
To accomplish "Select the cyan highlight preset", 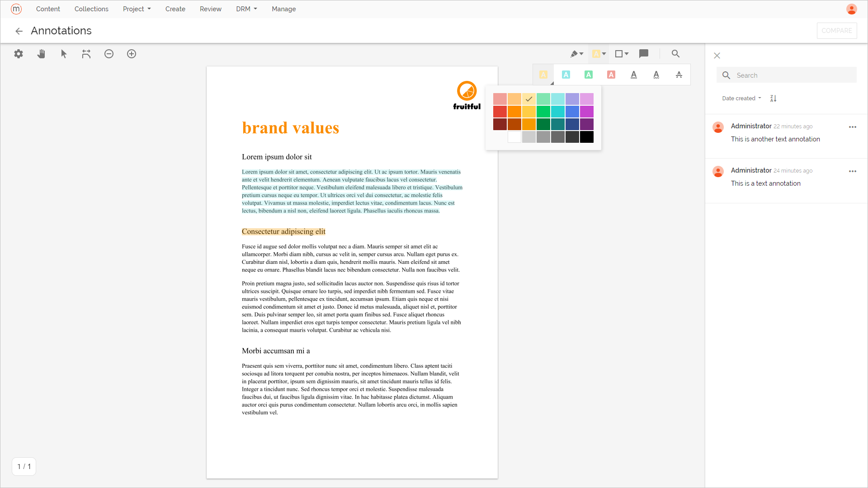I will [566, 75].
